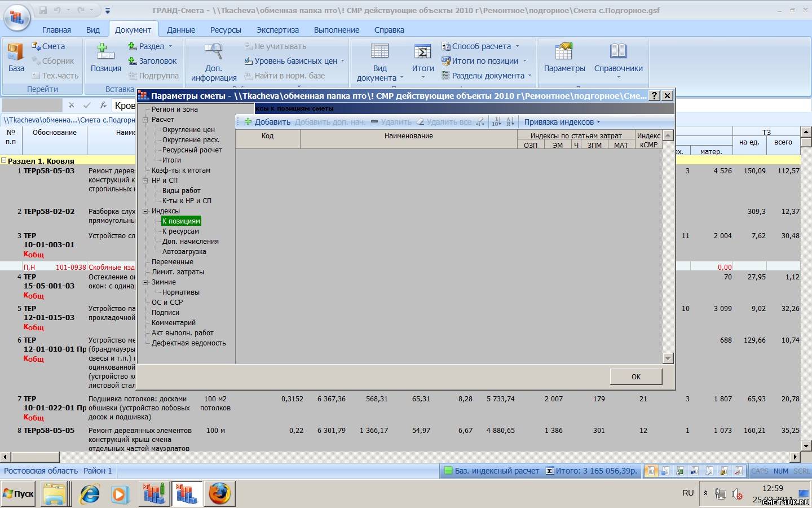Launch Firefox from the taskbar

tap(219, 493)
